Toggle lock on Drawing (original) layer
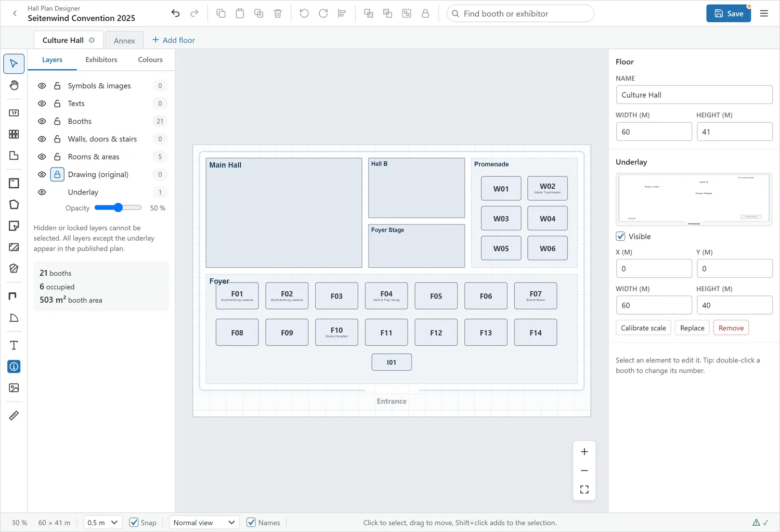Image resolution: width=780 pixels, height=532 pixels. [57, 174]
